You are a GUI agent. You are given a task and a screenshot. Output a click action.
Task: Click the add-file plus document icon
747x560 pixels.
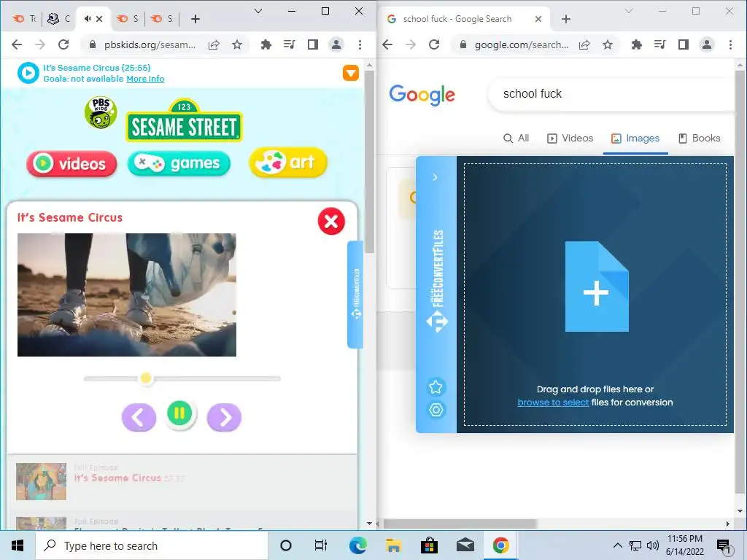click(x=597, y=287)
